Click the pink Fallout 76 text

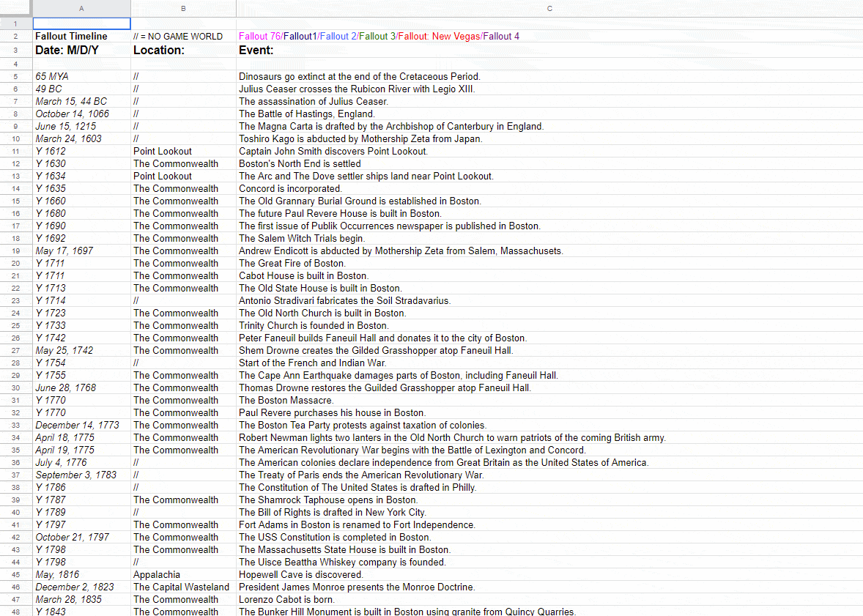[256, 37]
